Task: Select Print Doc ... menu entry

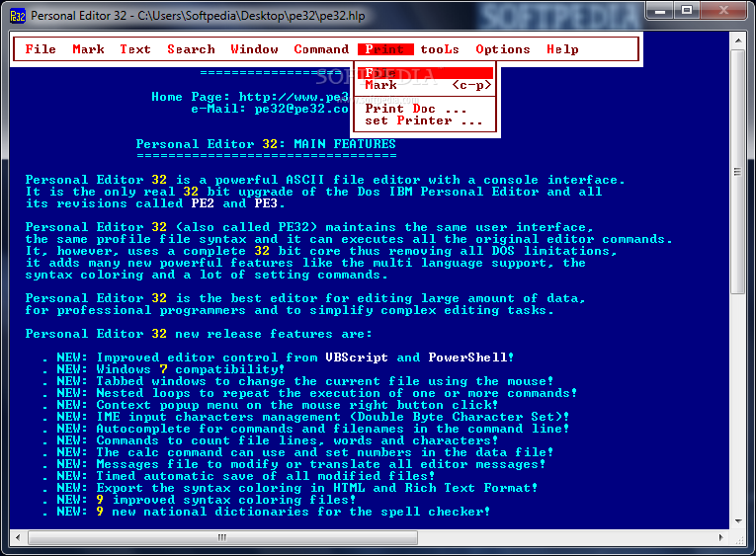Action: click(424, 109)
